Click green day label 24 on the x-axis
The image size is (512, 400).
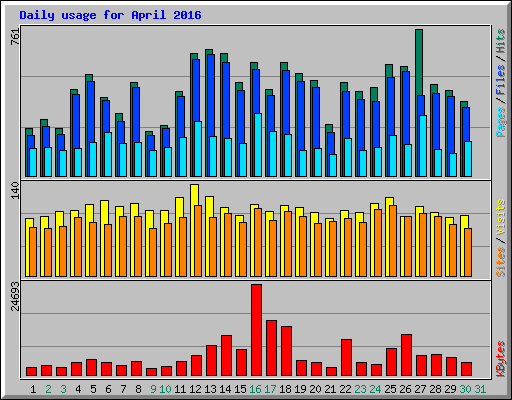tap(375, 389)
